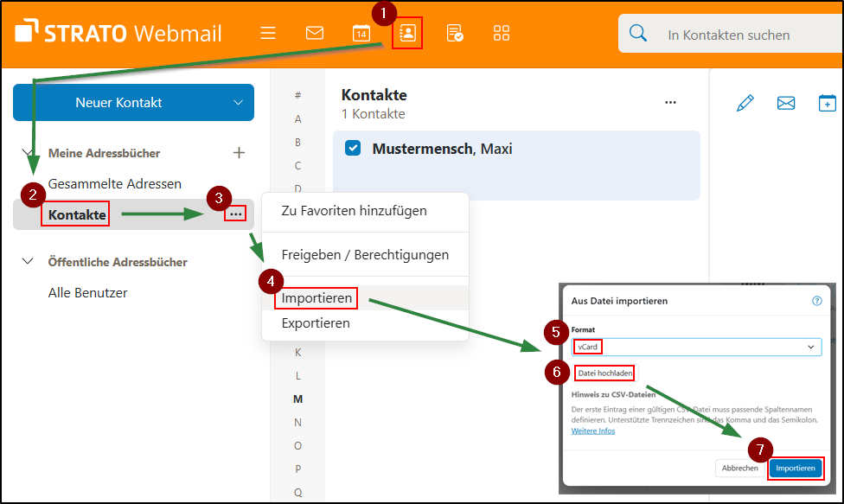Click the Weitere Infos link
This screenshot has height=504, width=844.
[593, 431]
